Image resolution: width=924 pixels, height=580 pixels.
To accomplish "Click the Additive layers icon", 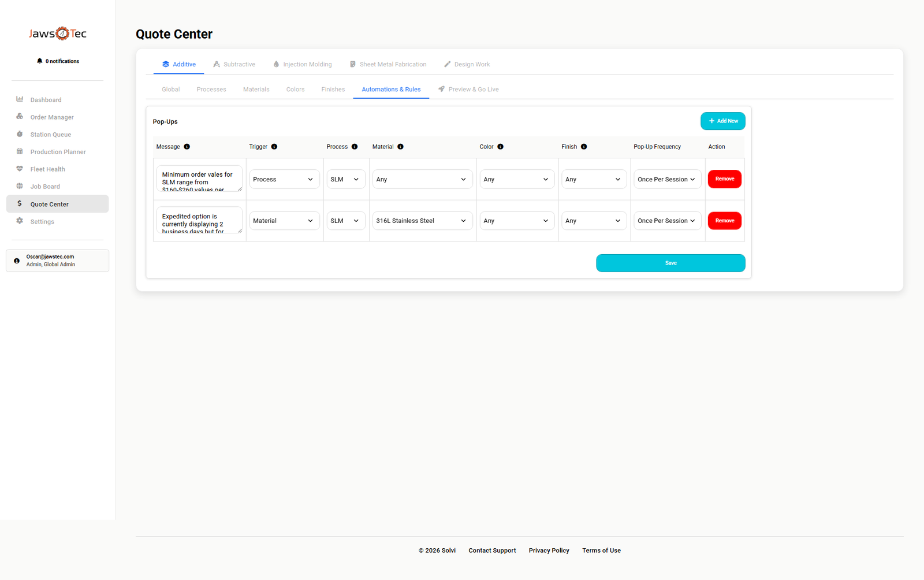I will pos(166,64).
